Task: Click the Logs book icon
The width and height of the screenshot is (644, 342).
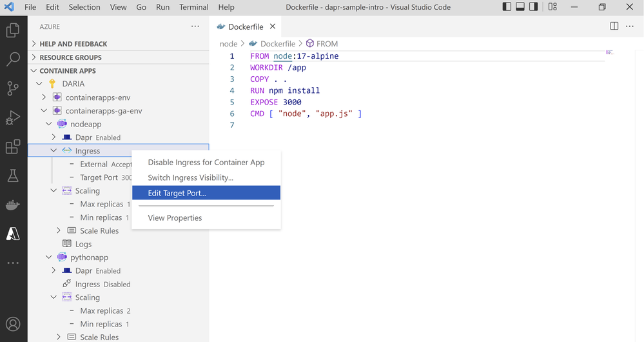Action: [x=67, y=244]
